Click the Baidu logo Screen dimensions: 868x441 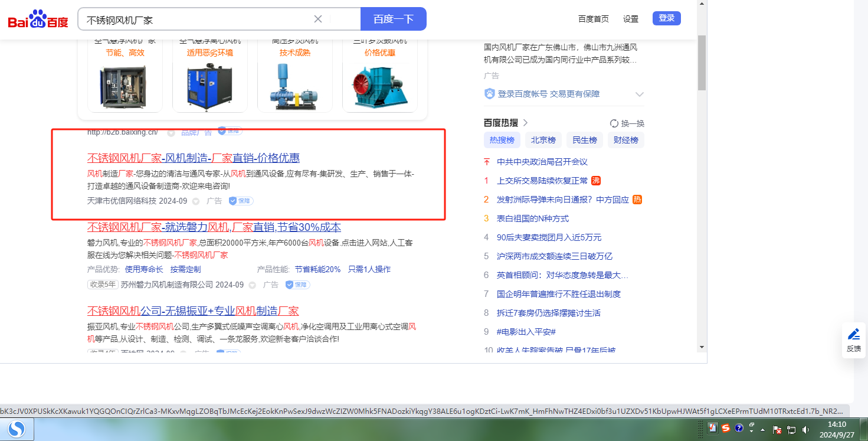pos(38,19)
